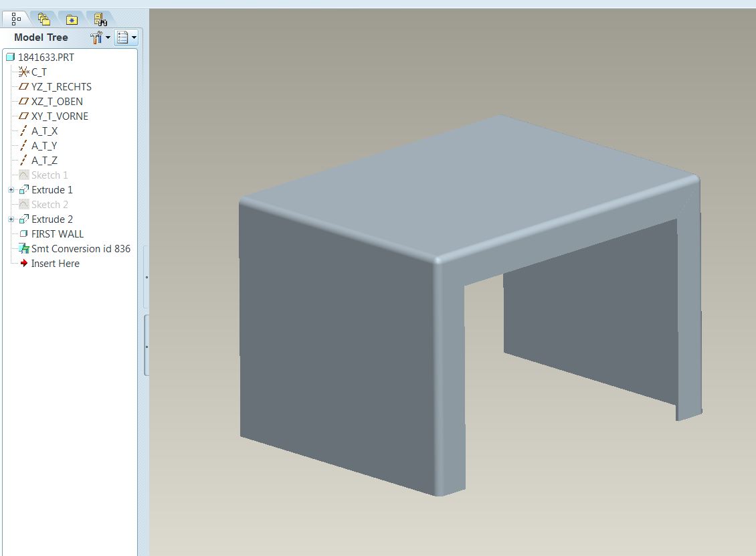Image resolution: width=756 pixels, height=556 pixels.
Task: Open the Folder Browser navigator tab
Action: coord(44,19)
